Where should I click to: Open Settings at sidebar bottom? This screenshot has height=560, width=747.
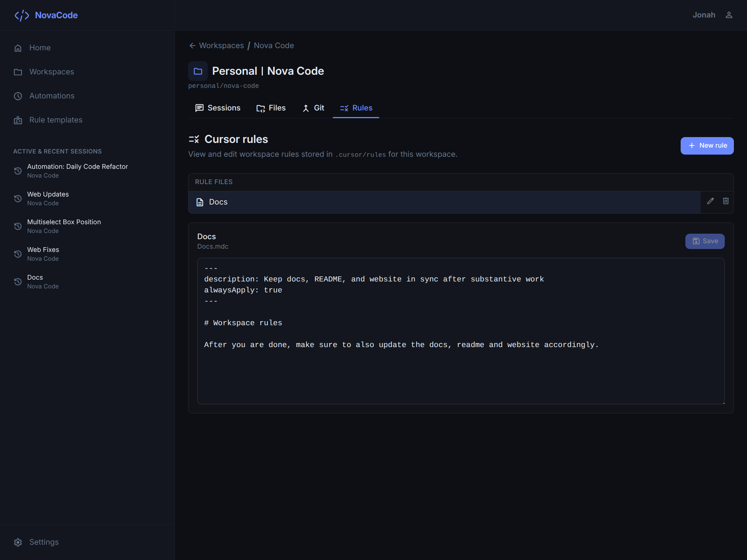click(87, 542)
